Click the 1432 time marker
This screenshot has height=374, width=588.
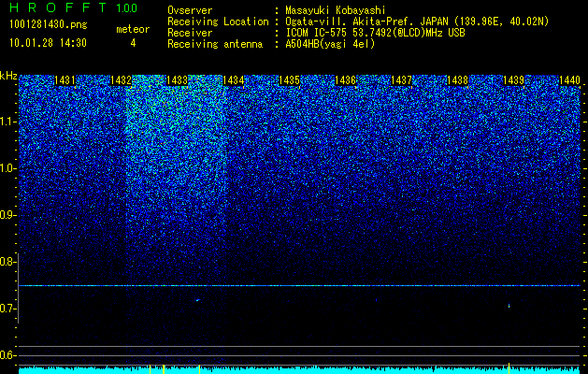point(122,80)
